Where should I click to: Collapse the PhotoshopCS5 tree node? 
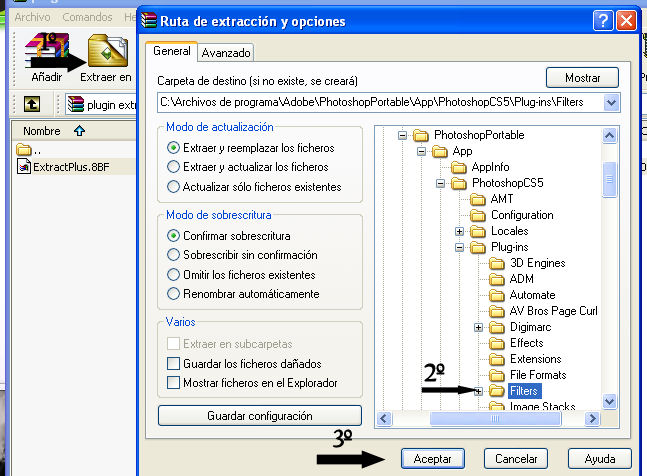tap(440, 184)
